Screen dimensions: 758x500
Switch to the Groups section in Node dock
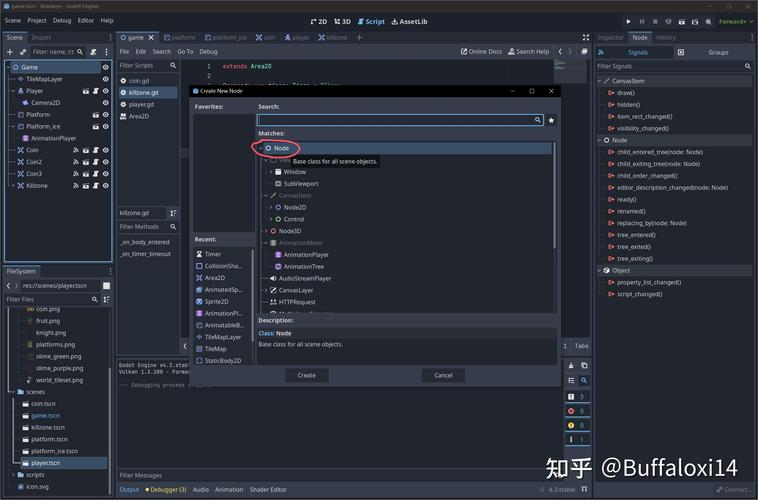coord(718,52)
